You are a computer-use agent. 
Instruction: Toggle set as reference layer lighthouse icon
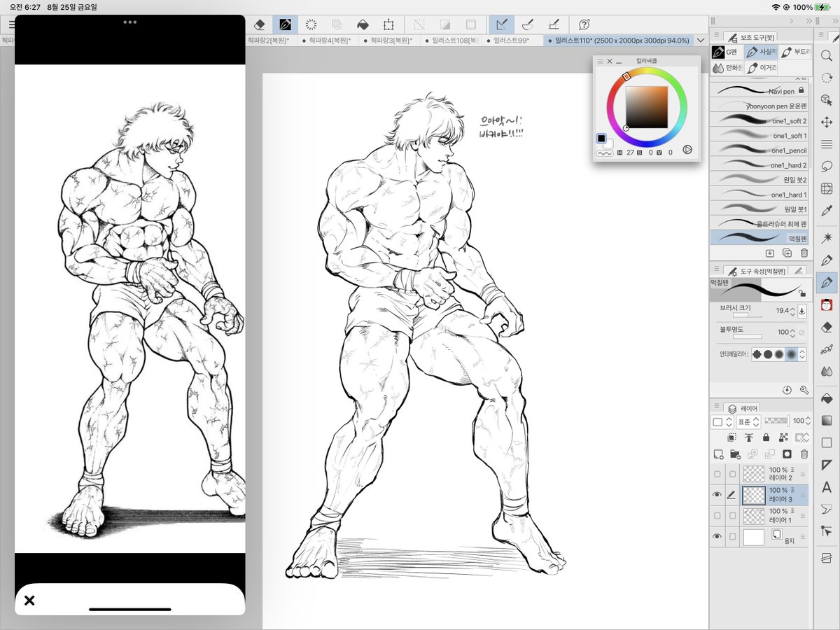pyautogui.click(x=748, y=437)
